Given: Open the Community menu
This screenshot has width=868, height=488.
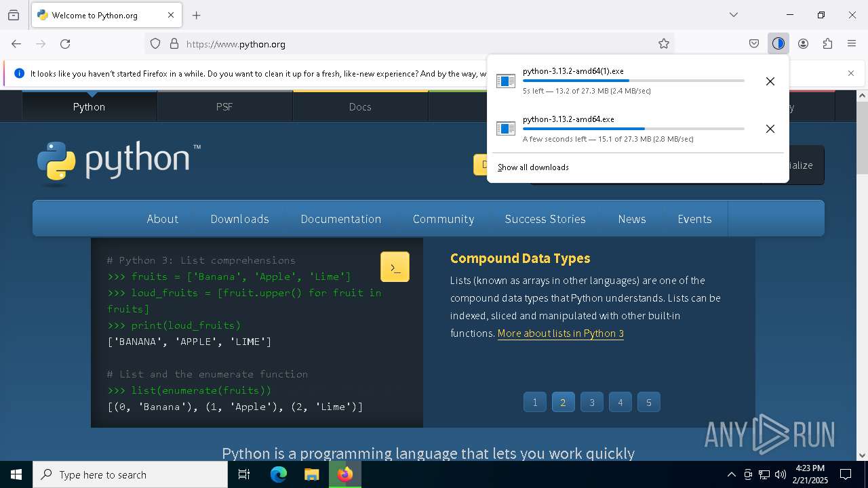Looking at the screenshot, I should 443,219.
